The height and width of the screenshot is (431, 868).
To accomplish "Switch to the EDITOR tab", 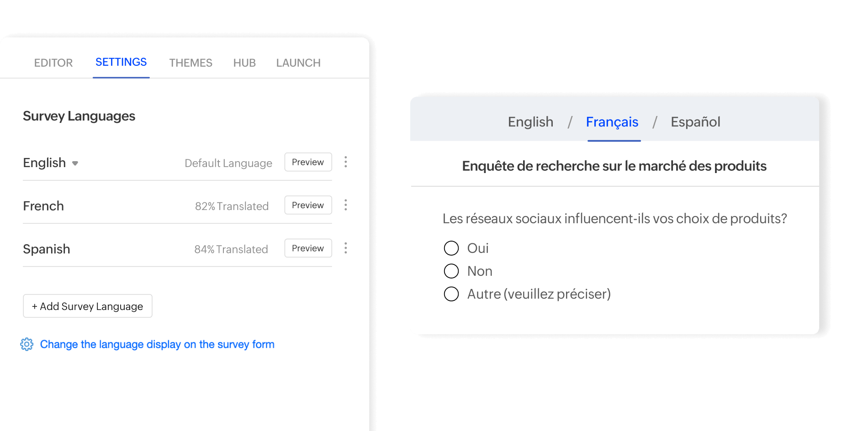I will point(53,63).
